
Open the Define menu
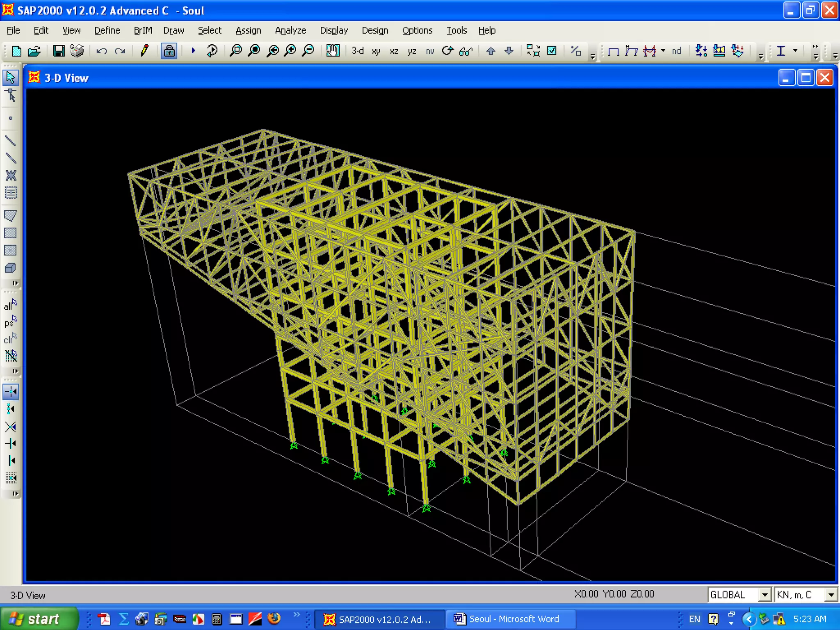click(x=107, y=30)
